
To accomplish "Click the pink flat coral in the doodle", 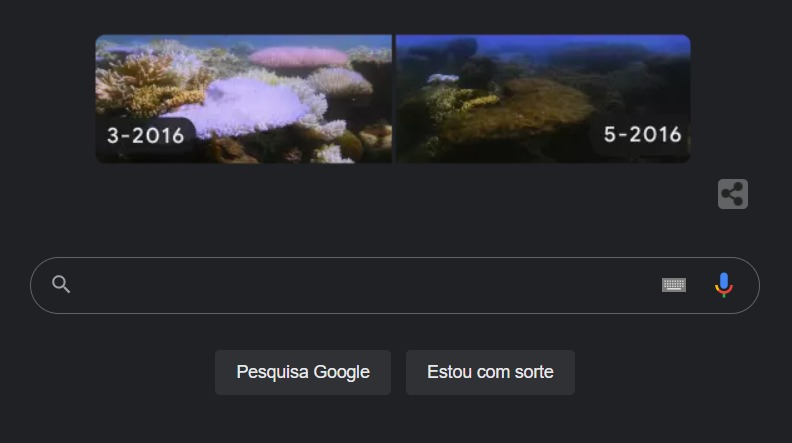I will (x=299, y=57).
